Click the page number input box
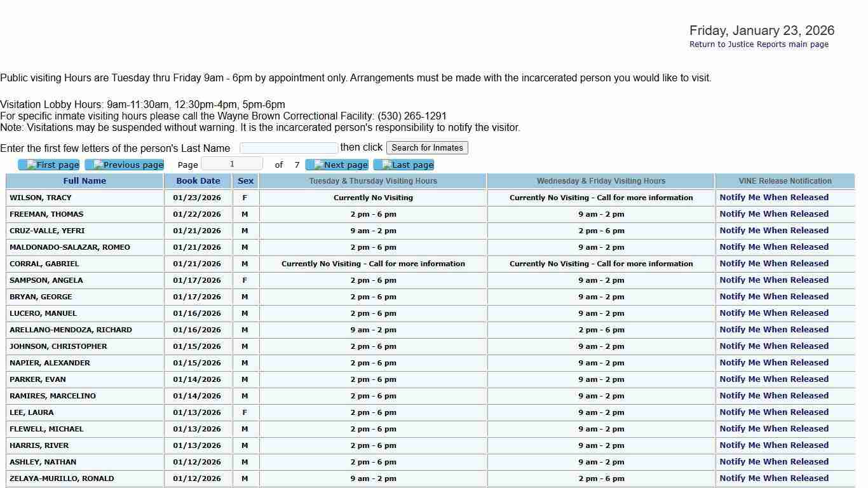The height and width of the screenshot is (488, 868). [x=232, y=164]
